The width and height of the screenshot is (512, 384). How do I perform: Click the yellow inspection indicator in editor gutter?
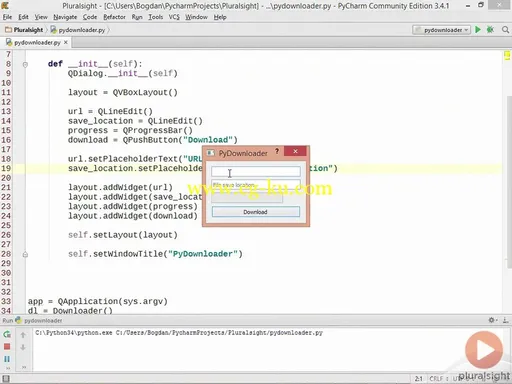click(507, 56)
